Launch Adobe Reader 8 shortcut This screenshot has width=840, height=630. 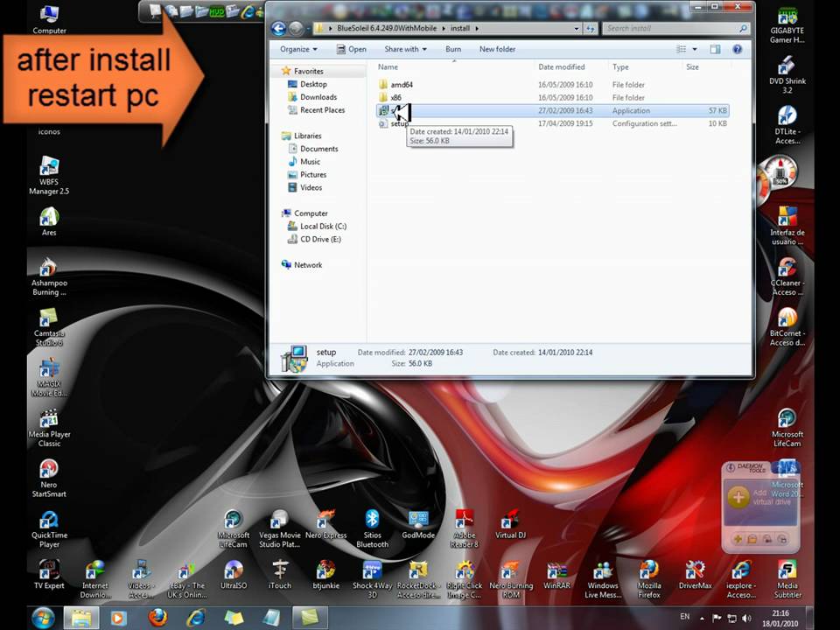coord(465,528)
